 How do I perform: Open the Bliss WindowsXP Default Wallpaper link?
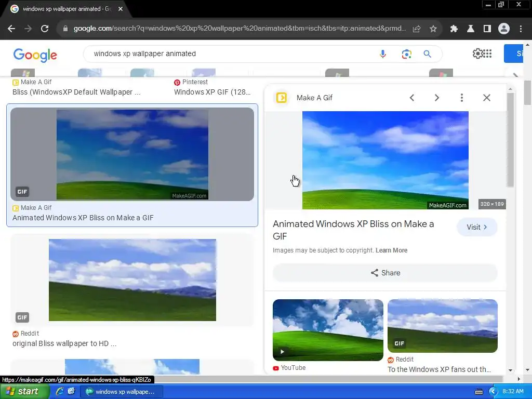[x=76, y=92]
